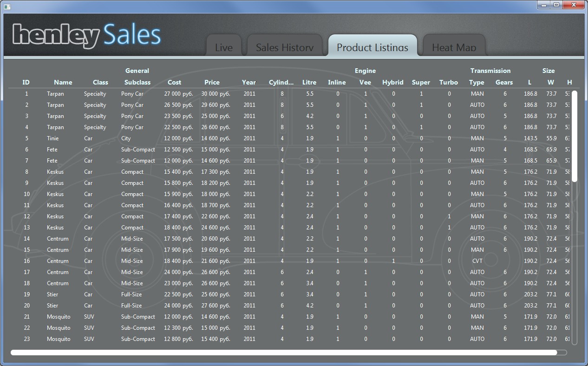The height and width of the screenshot is (366, 588).
Task: Click the horizontal scrollbar at the bottom
Action: 283,353
